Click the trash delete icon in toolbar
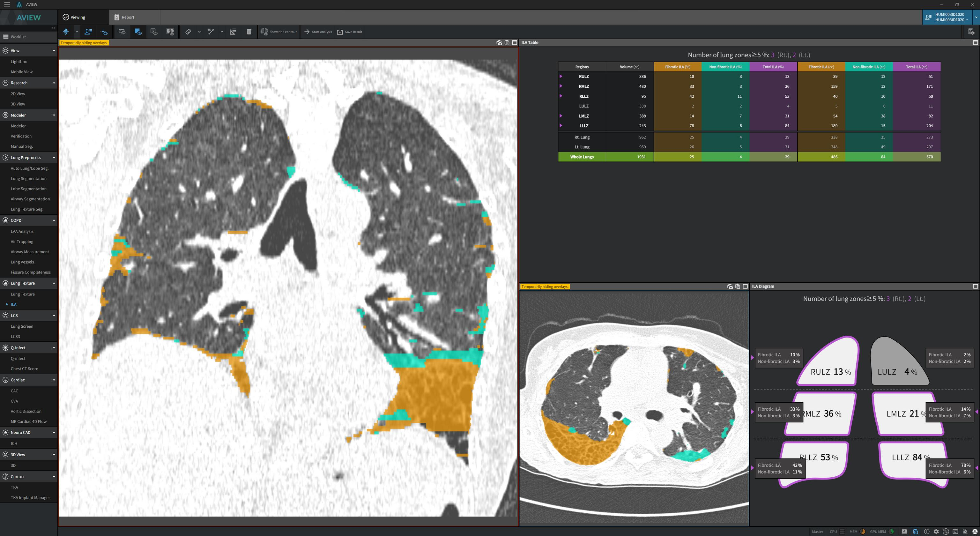This screenshot has width=980, height=536. 249,32
